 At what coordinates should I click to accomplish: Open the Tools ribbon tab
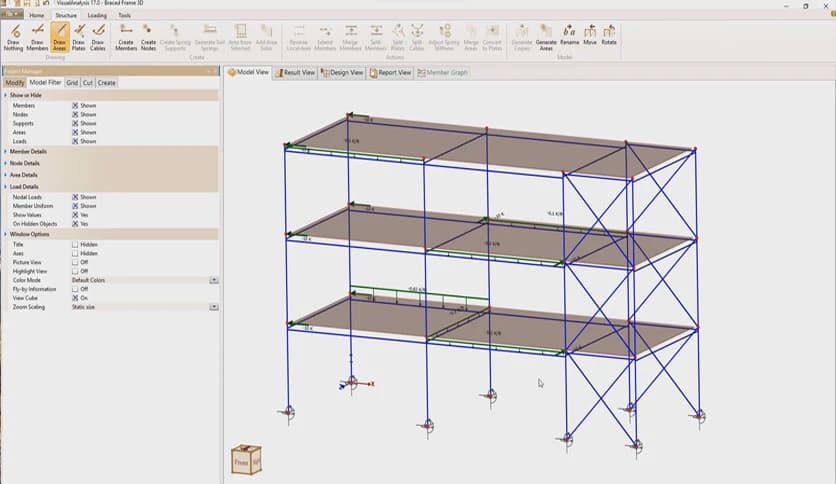coord(124,15)
